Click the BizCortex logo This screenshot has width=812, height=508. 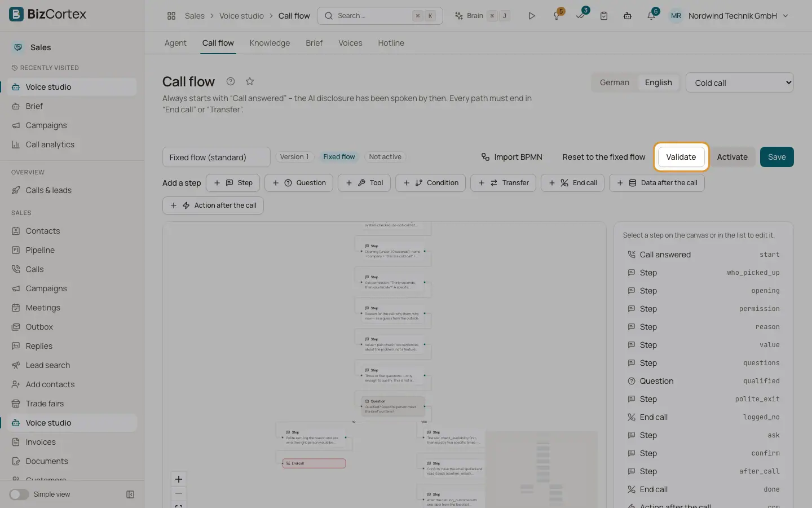[48, 14]
